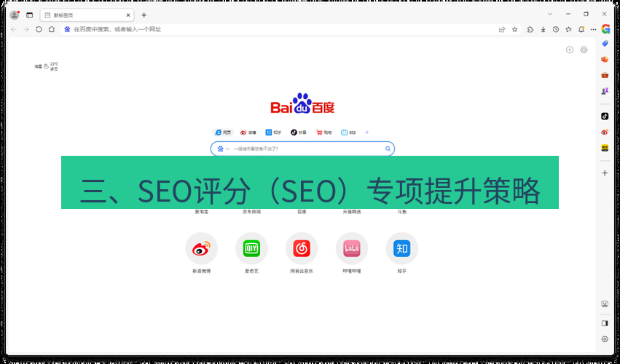Open the shopping tag sidebar app
This screenshot has width=620, height=364.
[x=605, y=44]
